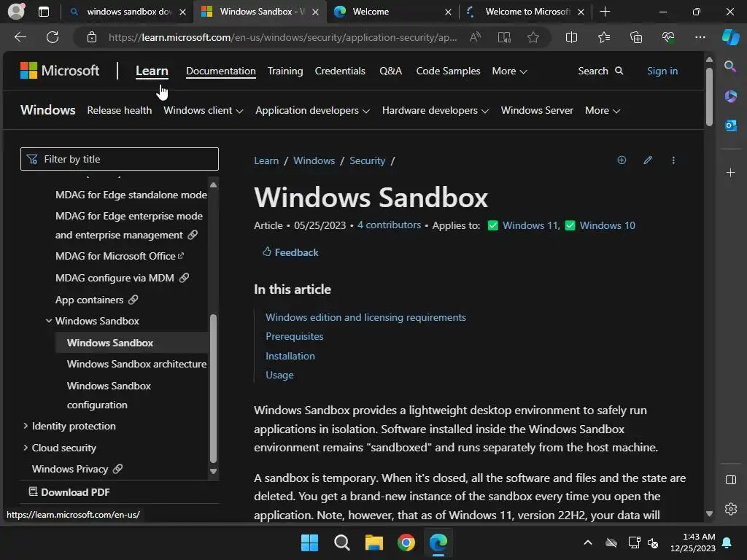Open Code Samples menu item

pyautogui.click(x=448, y=71)
